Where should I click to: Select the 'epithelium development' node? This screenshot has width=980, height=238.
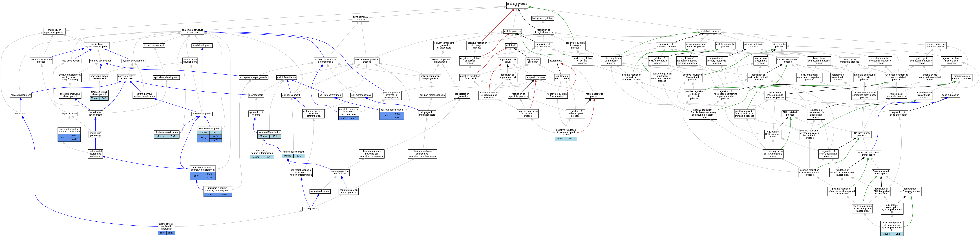[x=166, y=77]
